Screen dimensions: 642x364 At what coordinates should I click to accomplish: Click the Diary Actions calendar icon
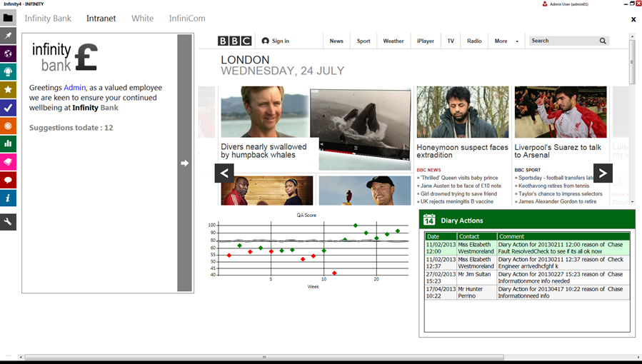coord(429,220)
